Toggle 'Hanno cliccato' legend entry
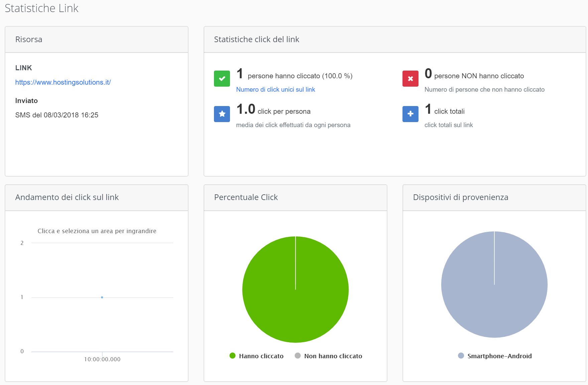The width and height of the screenshot is (588, 385). (x=256, y=356)
